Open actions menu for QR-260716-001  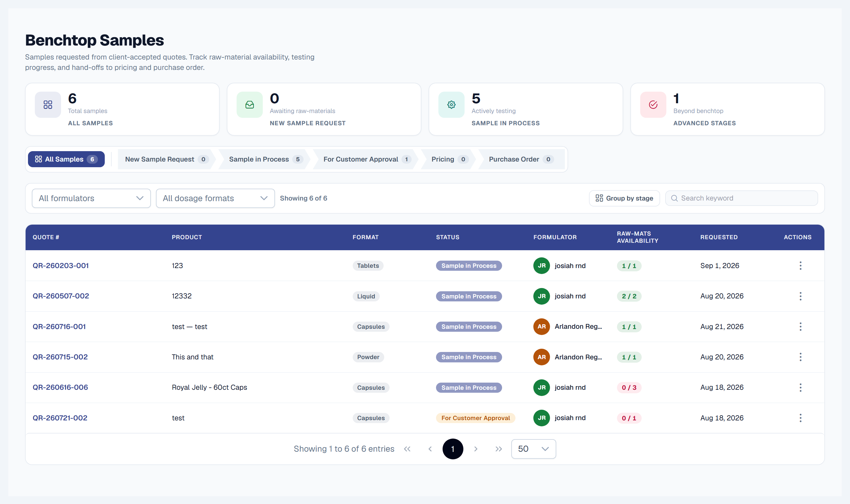point(800,327)
